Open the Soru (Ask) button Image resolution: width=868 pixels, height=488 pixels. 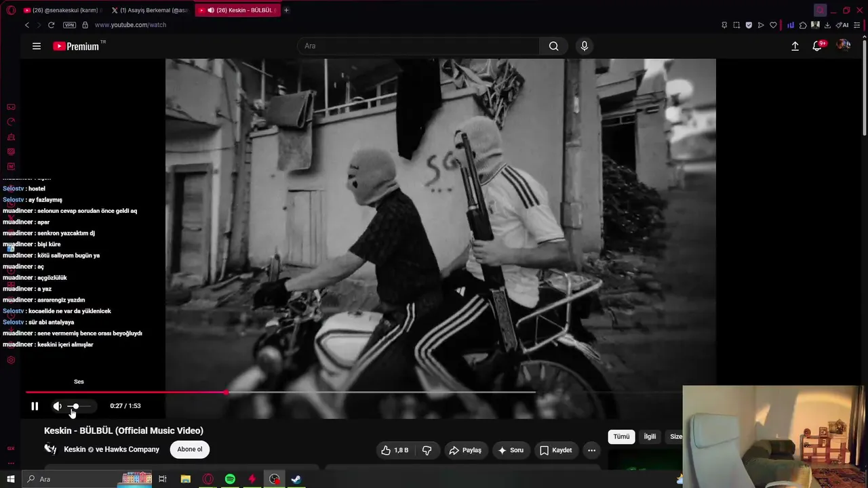coord(511,450)
